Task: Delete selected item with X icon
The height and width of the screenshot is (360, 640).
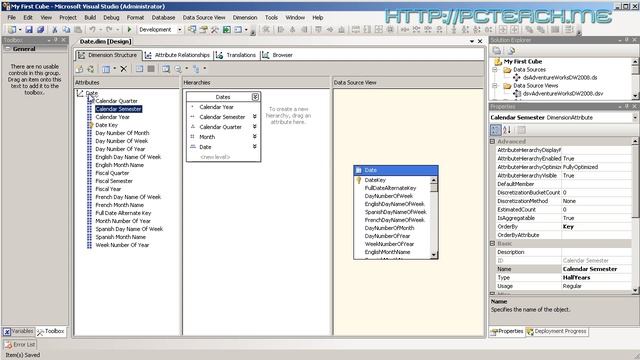Action: [124, 69]
